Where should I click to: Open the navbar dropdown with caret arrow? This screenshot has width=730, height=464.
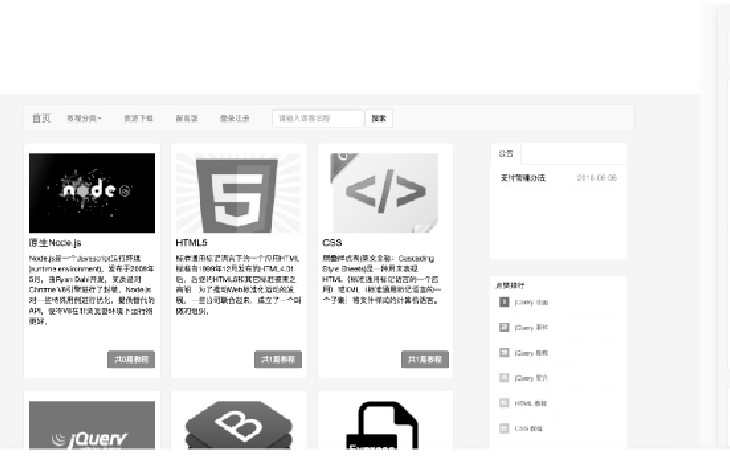84,118
